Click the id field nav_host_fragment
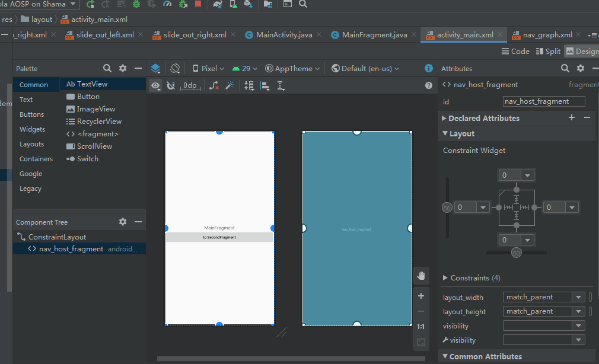Screen dimensions: 599x364 pos(543,101)
